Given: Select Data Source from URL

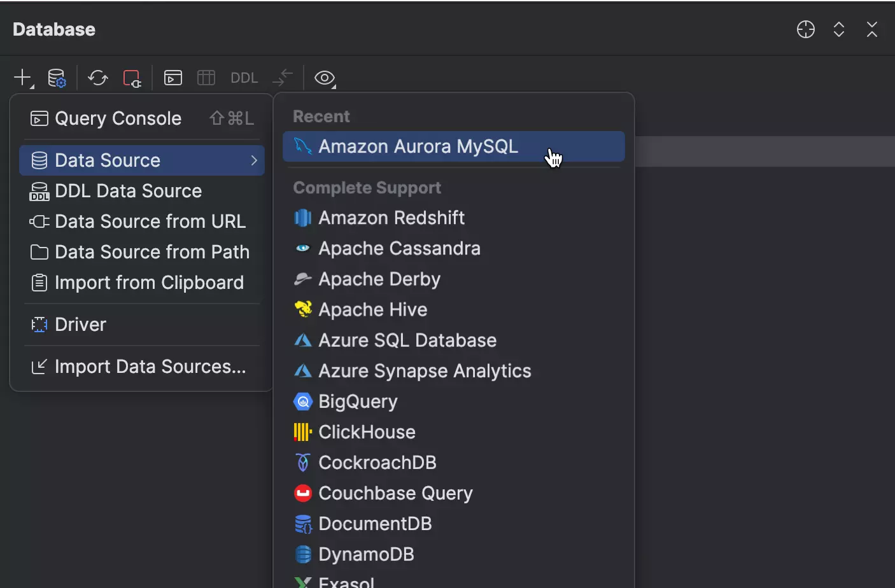Looking at the screenshot, I should (x=150, y=221).
